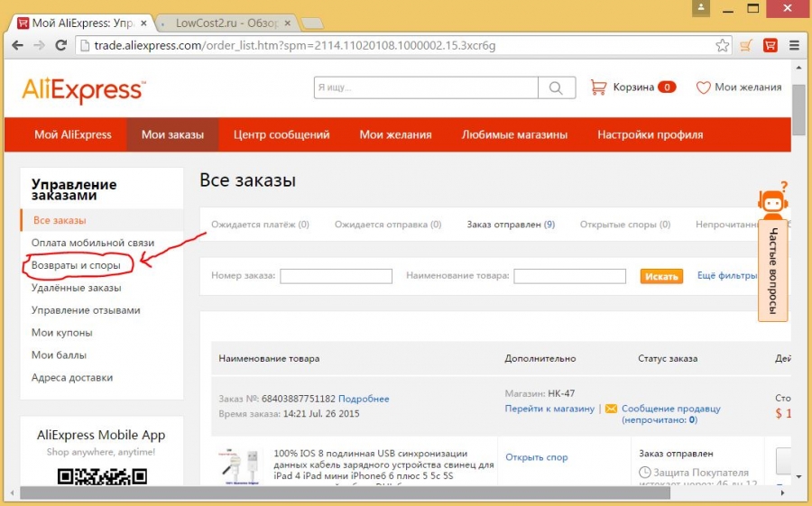Filter by Заказ отправлен (9)
812x506 pixels.
point(511,225)
